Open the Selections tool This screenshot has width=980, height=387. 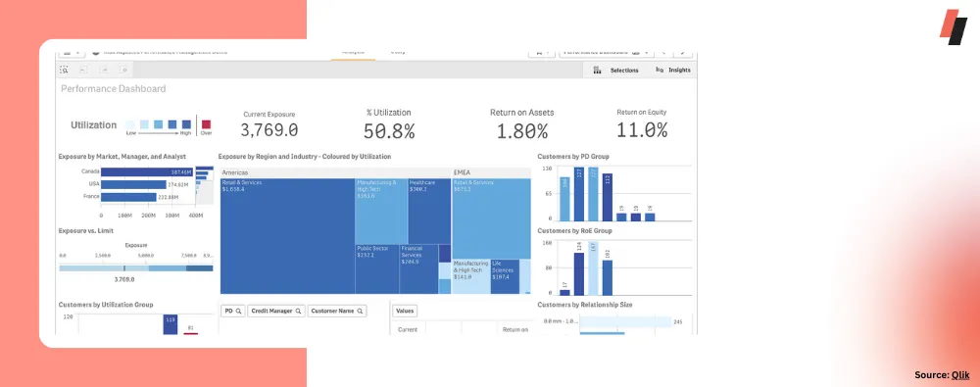(615, 70)
